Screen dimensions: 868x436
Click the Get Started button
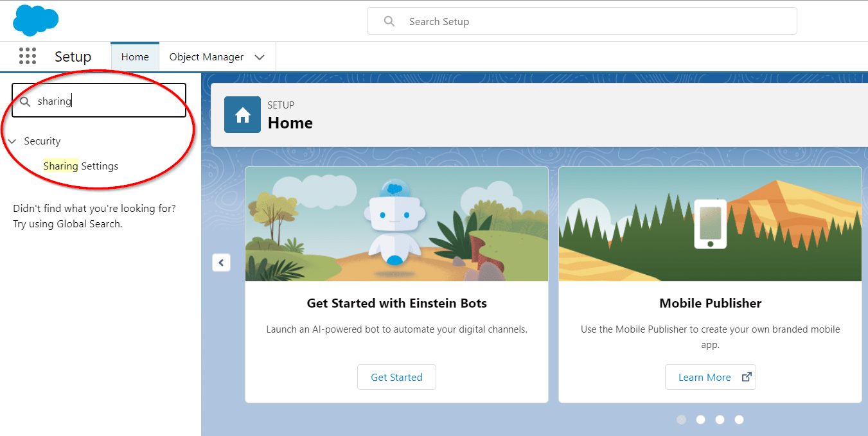(396, 377)
